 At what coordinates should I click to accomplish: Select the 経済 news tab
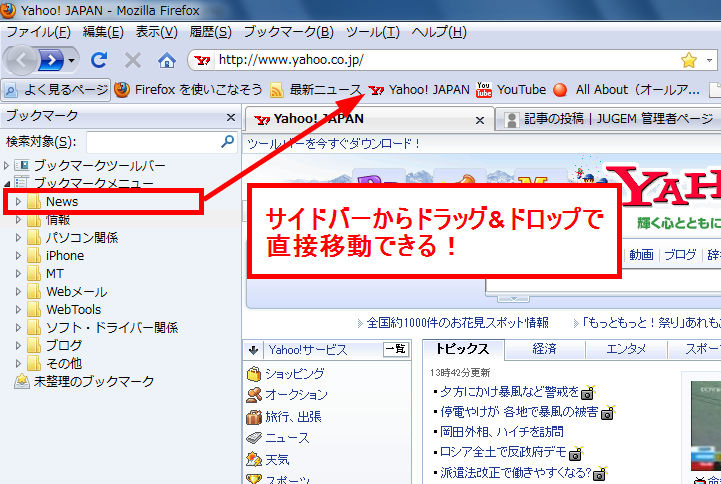[x=544, y=349]
